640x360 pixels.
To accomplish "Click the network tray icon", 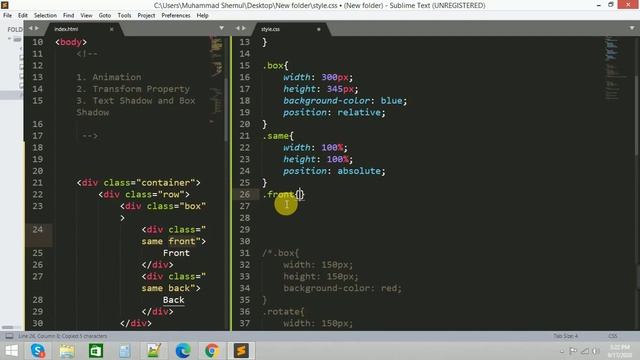I will (585, 351).
